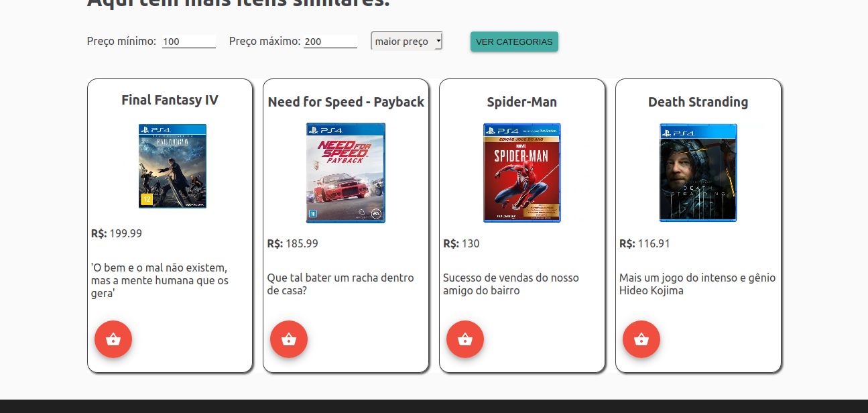The height and width of the screenshot is (413, 868).
Task: Click the Death Stranding product title
Action: point(698,102)
